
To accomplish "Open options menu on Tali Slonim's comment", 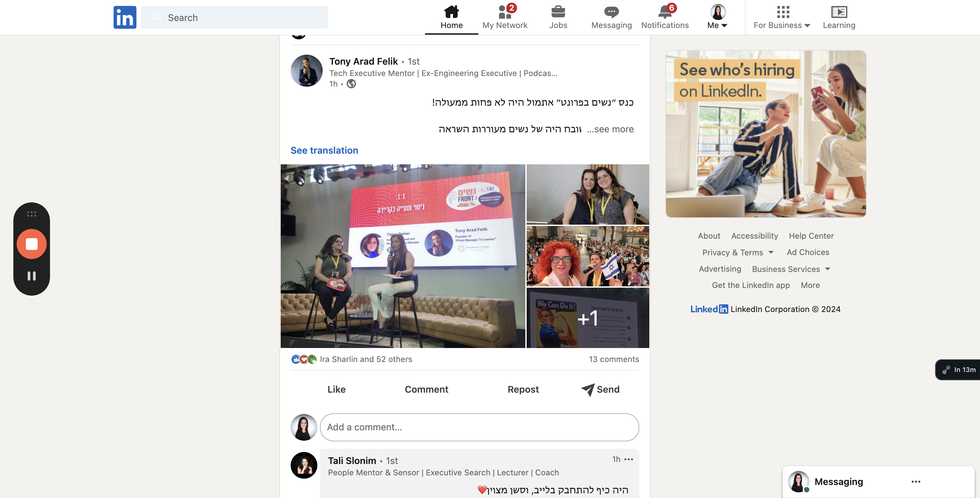I will pos(629,459).
